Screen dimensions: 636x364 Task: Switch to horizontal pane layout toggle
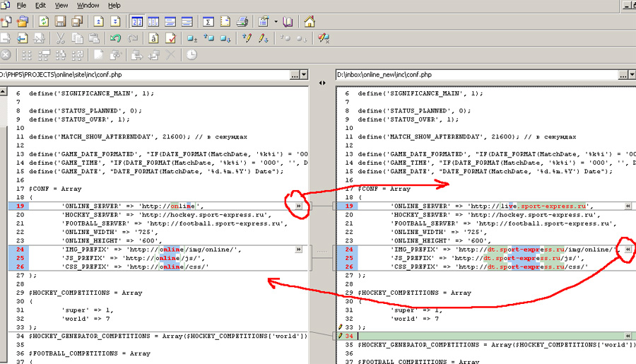pyautogui.click(x=170, y=22)
